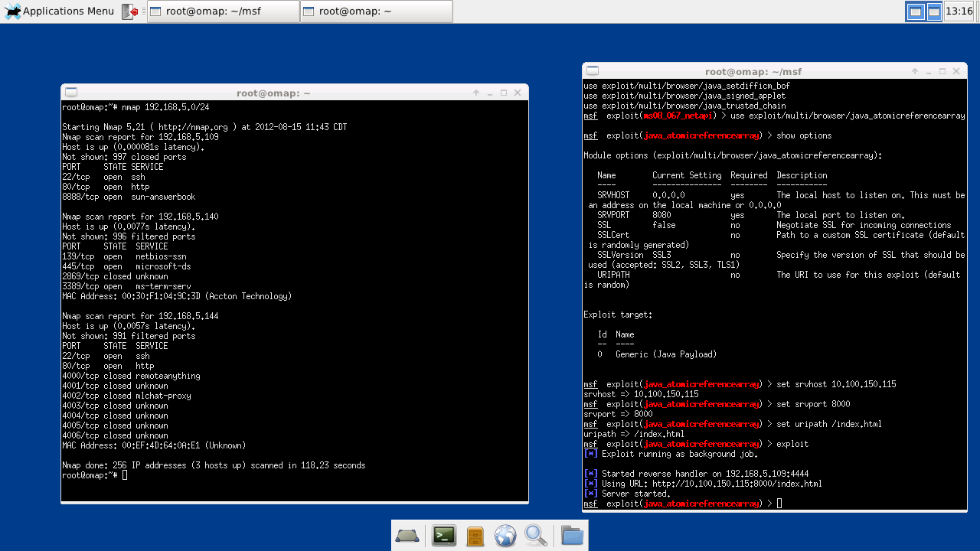Click the '3389/tcp open ms-term-serv' row
Image resolution: width=980 pixels, height=551 pixels.
[126, 286]
